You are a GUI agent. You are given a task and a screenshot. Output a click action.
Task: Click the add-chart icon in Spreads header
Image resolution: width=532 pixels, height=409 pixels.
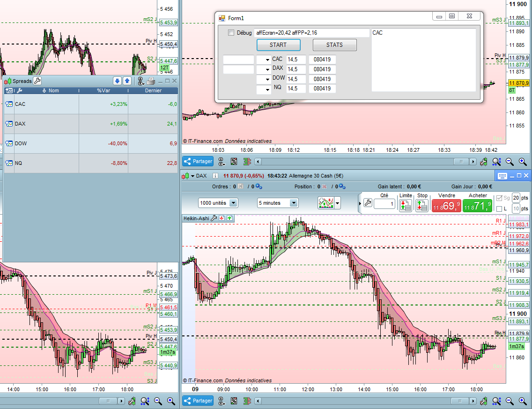click(9, 90)
